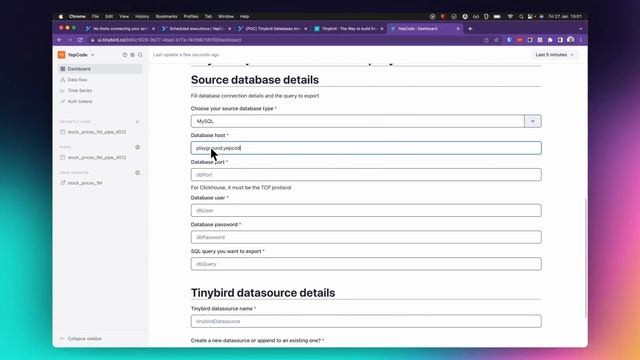Go back to previous page

60,40
